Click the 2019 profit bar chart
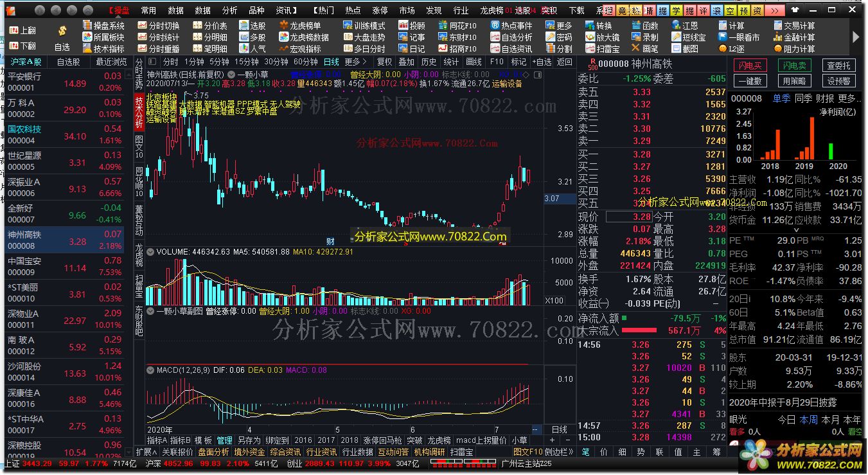Screen dimensions: 868x475 tap(804, 138)
